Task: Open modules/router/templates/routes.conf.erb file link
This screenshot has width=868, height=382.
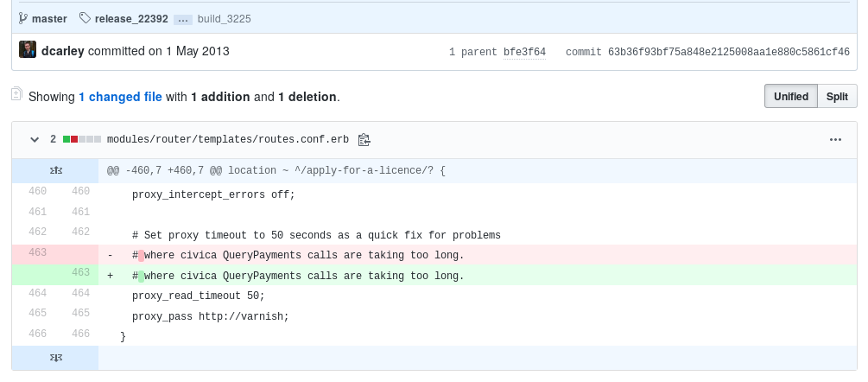Action: [x=227, y=139]
